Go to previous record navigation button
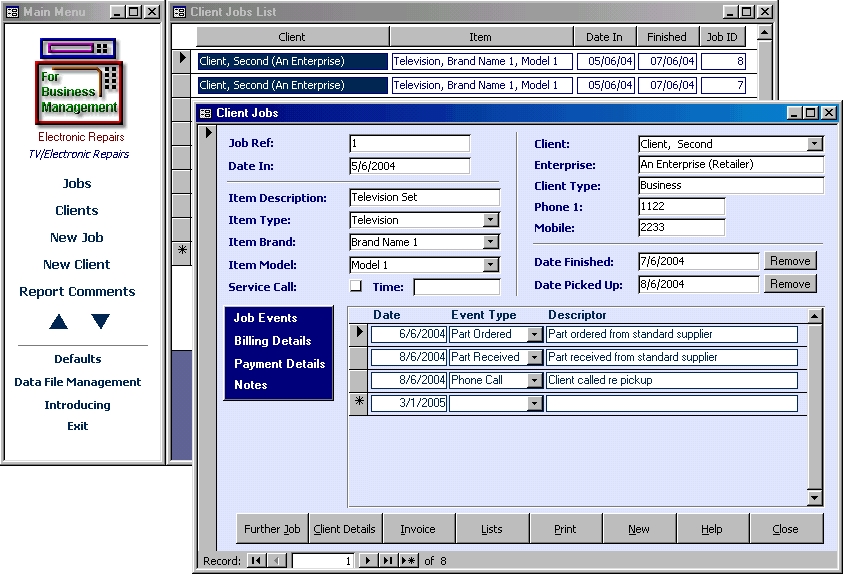This screenshot has width=844, height=575. 277,561
